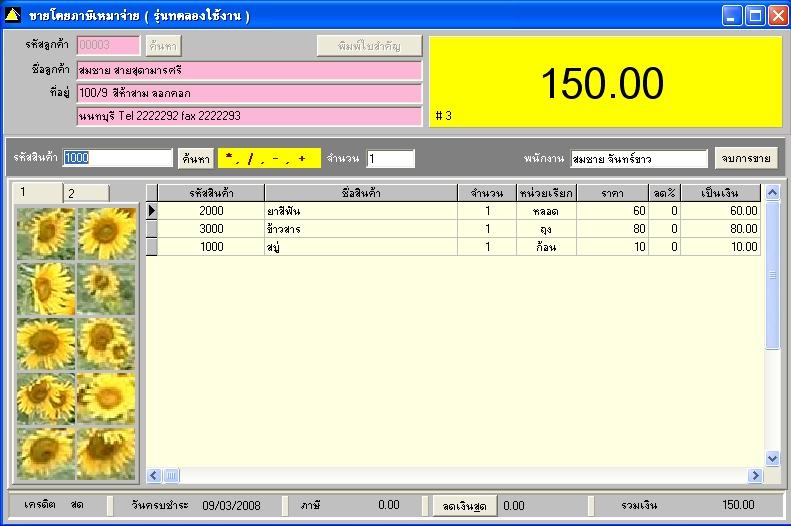Click the grid's horizontal scrollbar left arrow
This screenshot has height=526, width=791.
[154, 475]
